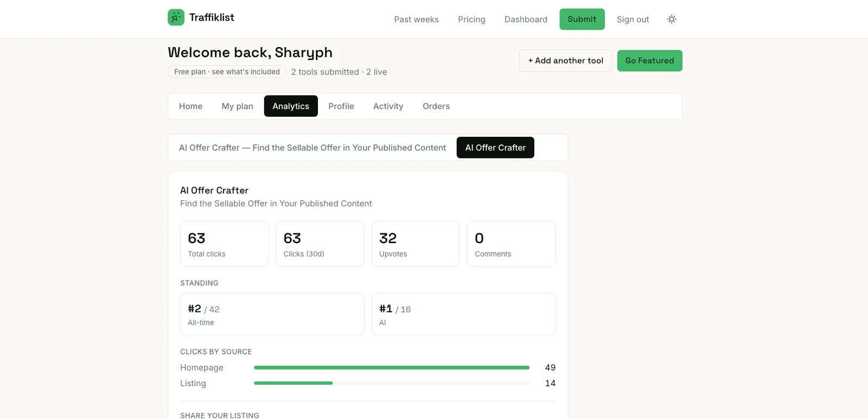Click the 63 Total clicks stat card
868x419 pixels.
pyautogui.click(x=225, y=244)
